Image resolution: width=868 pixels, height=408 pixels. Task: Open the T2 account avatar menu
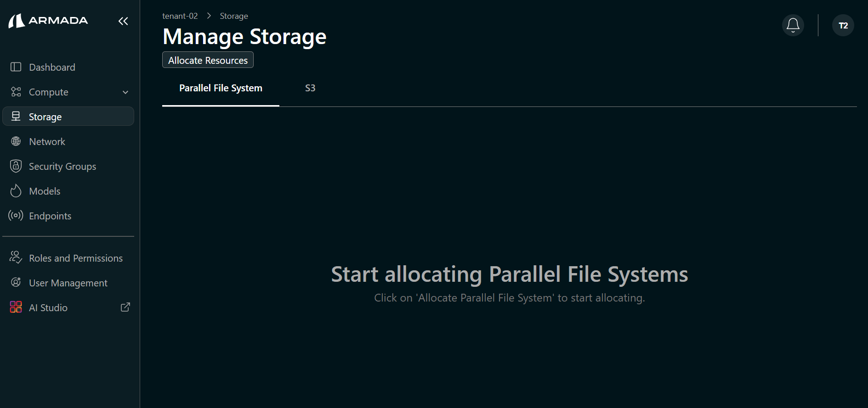coord(843,25)
